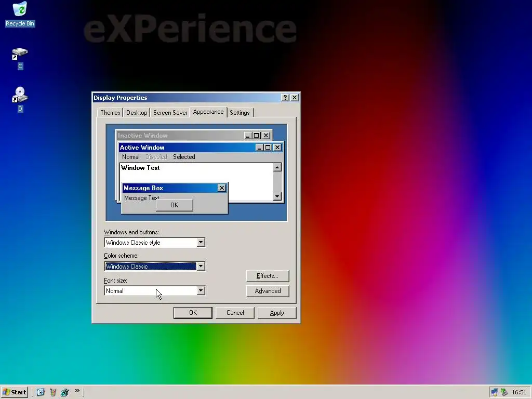This screenshot has width=532, height=399.
Task: Click the Active Window preview maximize icon
Action: [268, 147]
